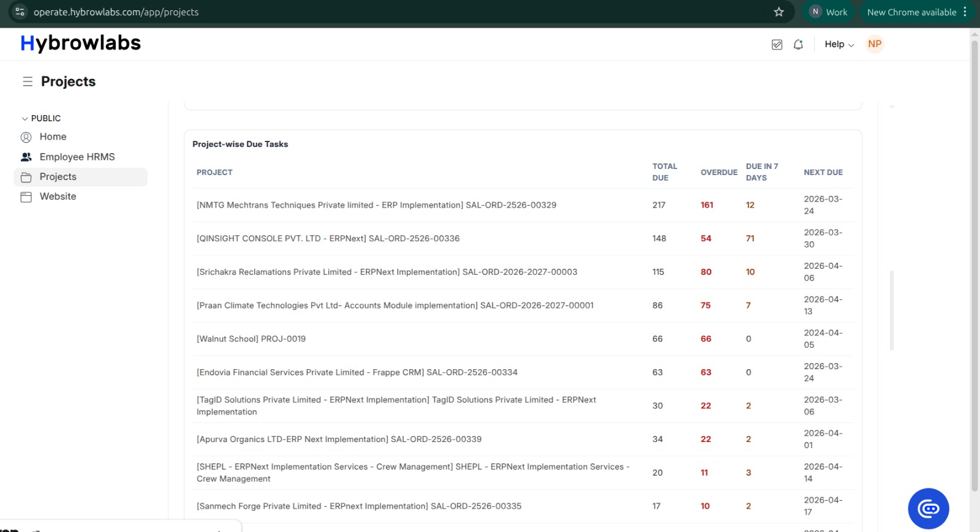The height and width of the screenshot is (532, 980).
Task: Open the Help dropdown
Action: [839, 44]
